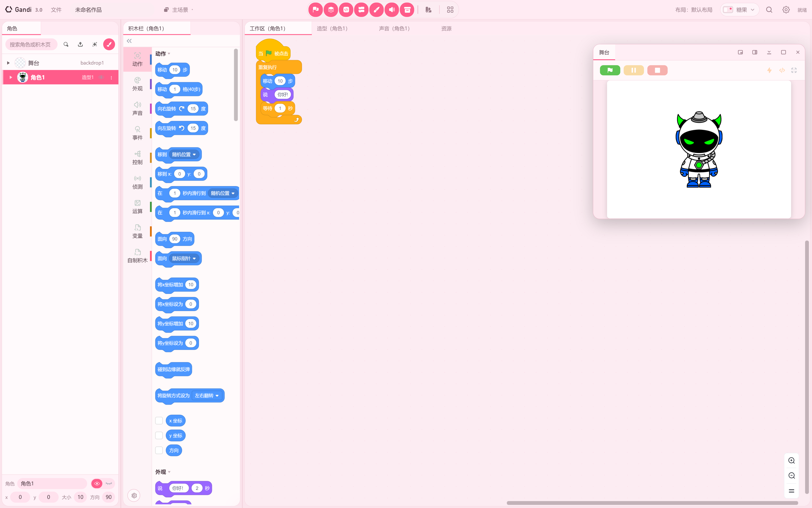Viewport: 812px width, 508px height.
Task: Select the paintbrush icon in top toolbar
Action: point(376,10)
